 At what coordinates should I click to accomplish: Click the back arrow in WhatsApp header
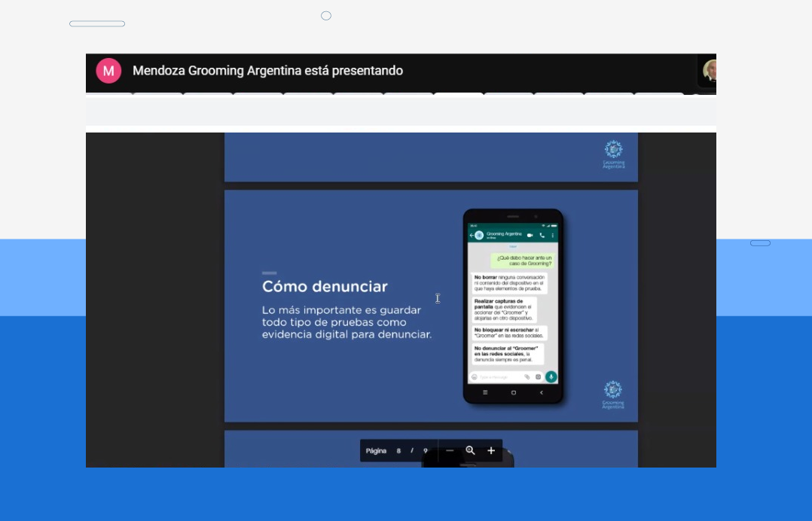click(471, 236)
